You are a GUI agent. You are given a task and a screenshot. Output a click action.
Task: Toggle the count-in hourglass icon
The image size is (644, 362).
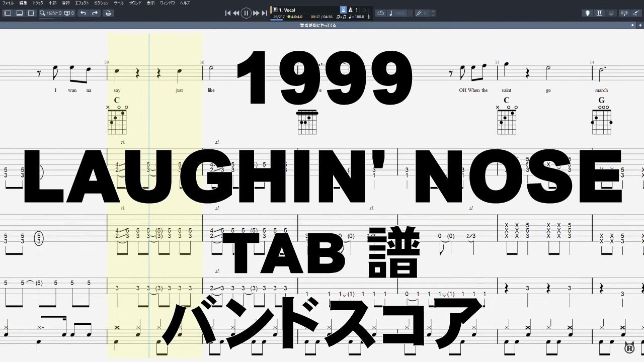pos(343,10)
